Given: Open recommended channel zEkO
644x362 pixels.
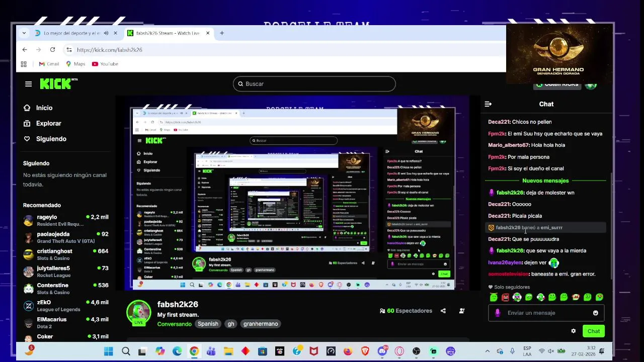Looking at the screenshot, I should click(x=66, y=306).
